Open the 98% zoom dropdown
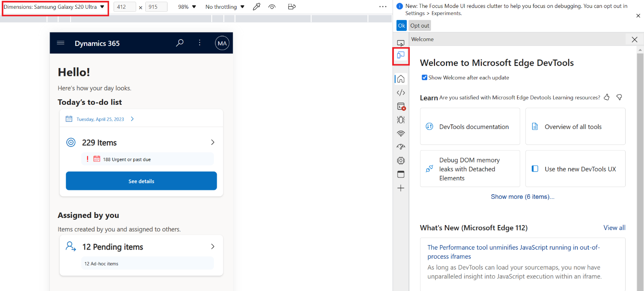 pyautogui.click(x=187, y=7)
